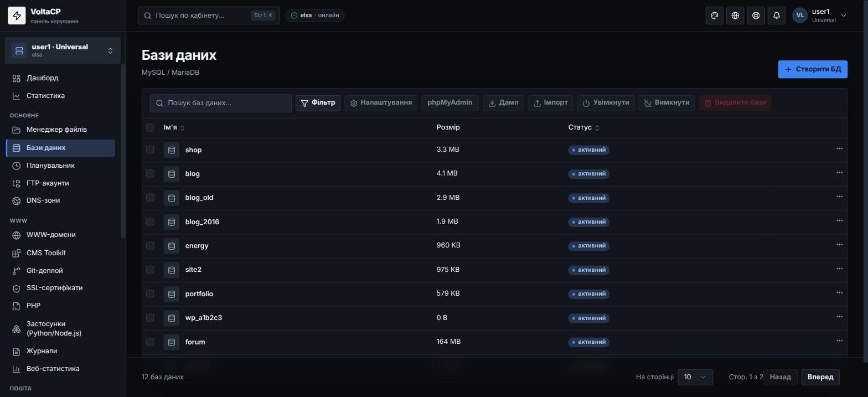868x397 pixels.
Task: Click the portfolio database icon
Action: [172, 294]
